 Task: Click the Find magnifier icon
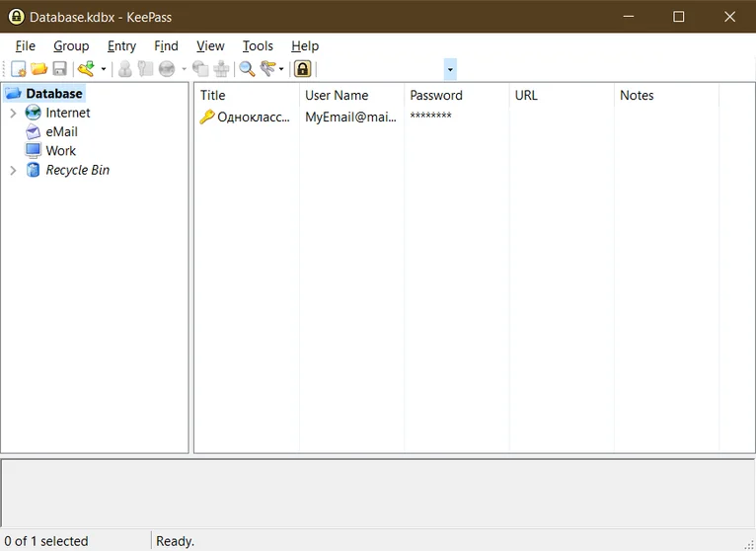[x=248, y=69]
